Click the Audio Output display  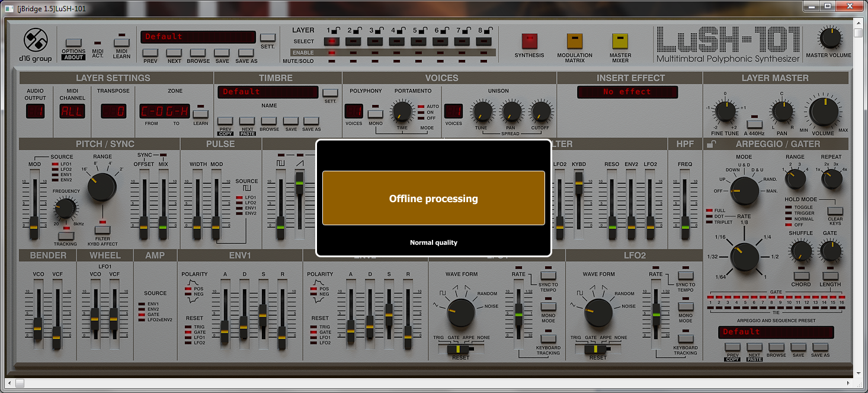tap(35, 111)
